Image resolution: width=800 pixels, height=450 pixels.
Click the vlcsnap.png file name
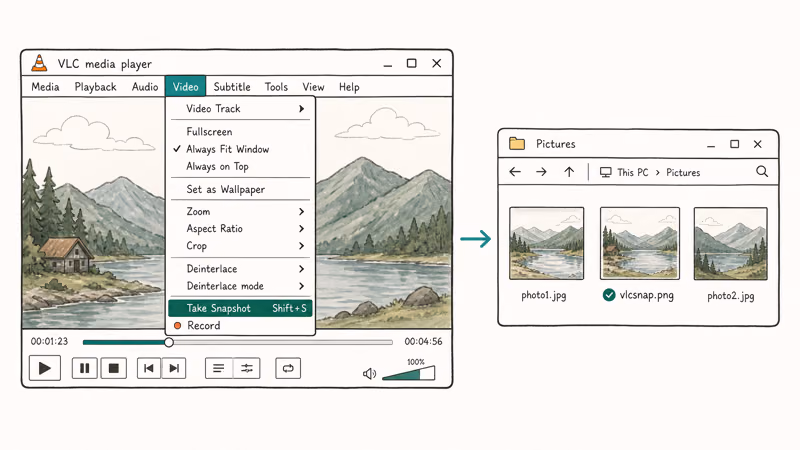click(646, 295)
